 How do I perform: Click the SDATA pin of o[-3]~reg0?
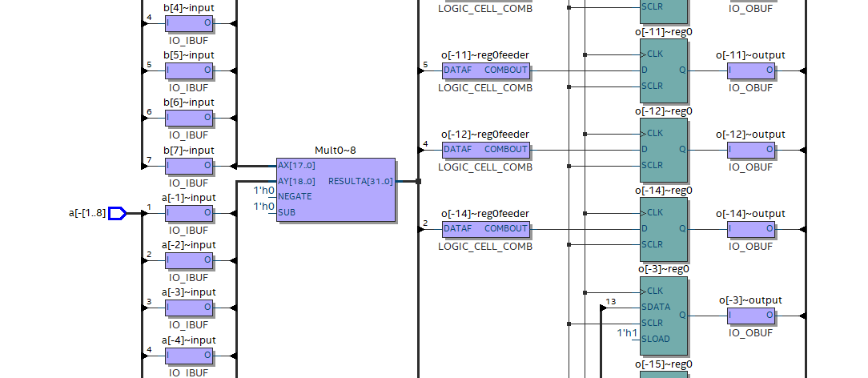pos(656,308)
